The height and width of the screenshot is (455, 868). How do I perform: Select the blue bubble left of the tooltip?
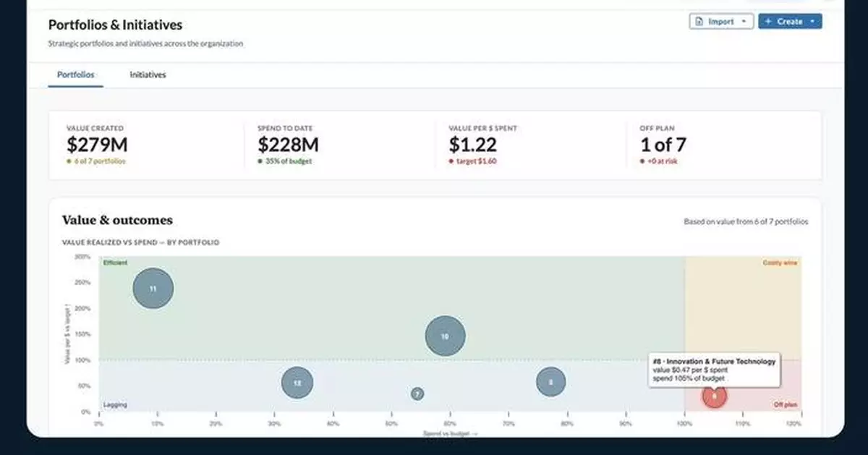[550, 382]
